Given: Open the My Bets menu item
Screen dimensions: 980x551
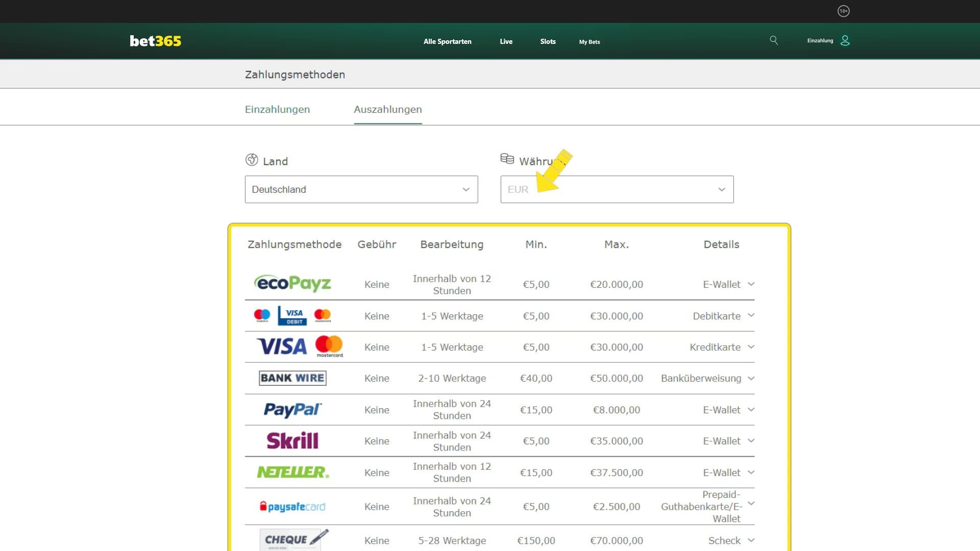Looking at the screenshot, I should [590, 42].
